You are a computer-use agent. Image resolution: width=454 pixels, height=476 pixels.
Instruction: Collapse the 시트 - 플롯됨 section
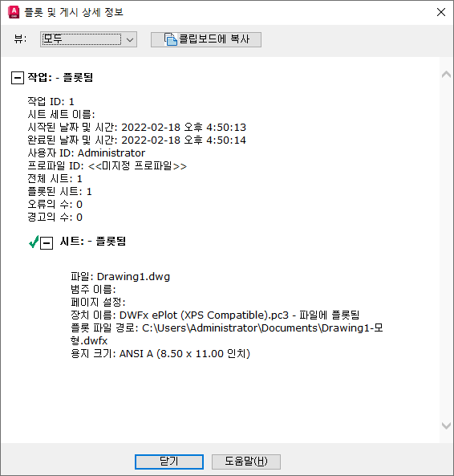pyautogui.click(x=47, y=243)
